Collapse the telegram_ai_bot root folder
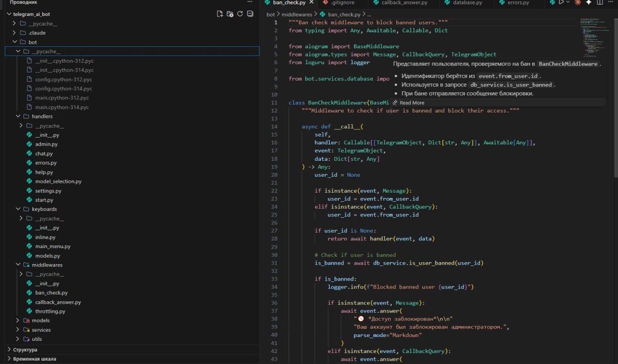The image size is (618, 364). pos(9,14)
